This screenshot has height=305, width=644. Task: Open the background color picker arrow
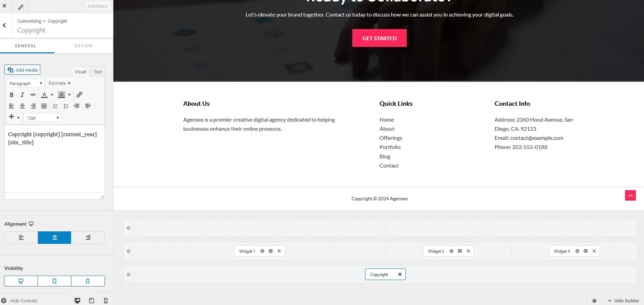[69, 95]
